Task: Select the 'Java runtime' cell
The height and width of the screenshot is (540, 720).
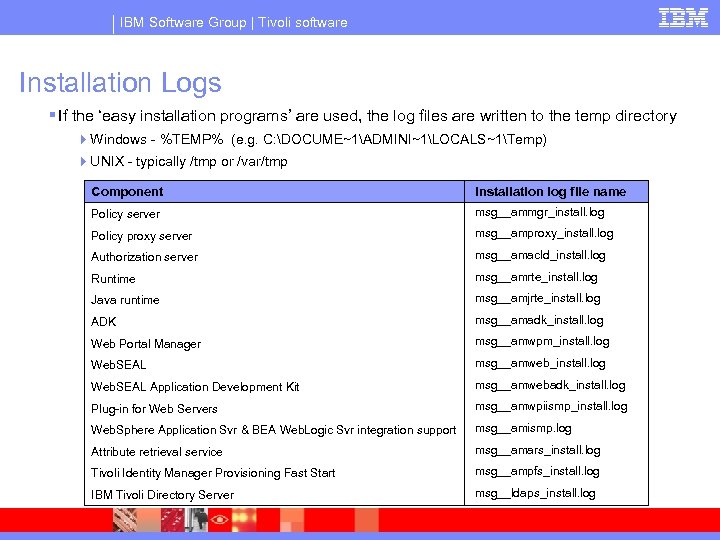Action: (125, 300)
